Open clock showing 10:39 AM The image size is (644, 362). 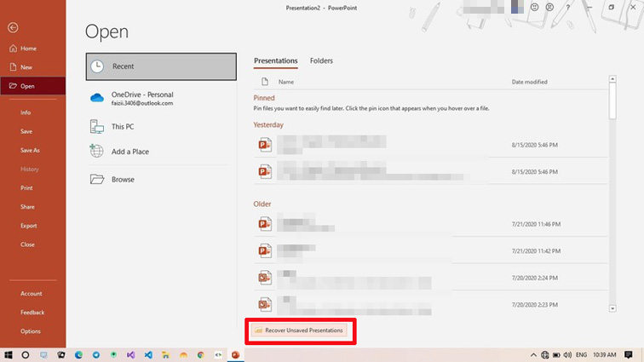pyautogui.click(x=604, y=354)
